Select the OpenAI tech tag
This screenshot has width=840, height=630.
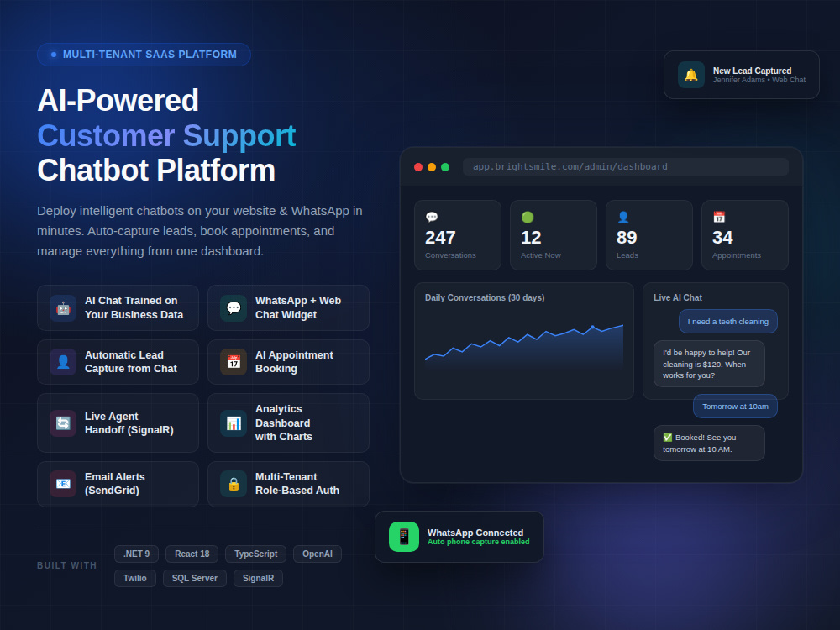[x=318, y=554]
